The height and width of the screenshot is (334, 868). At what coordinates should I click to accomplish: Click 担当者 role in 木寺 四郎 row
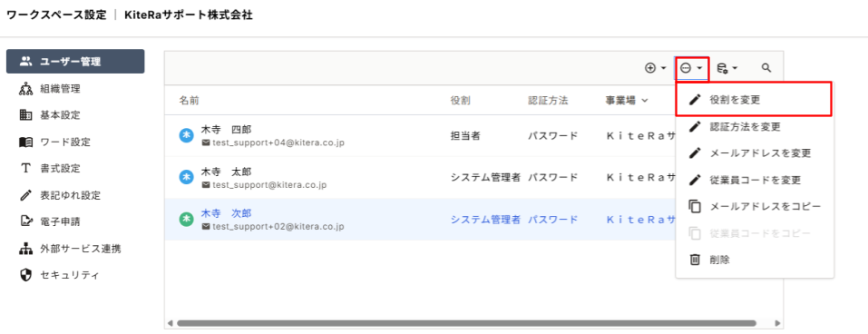click(465, 136)
